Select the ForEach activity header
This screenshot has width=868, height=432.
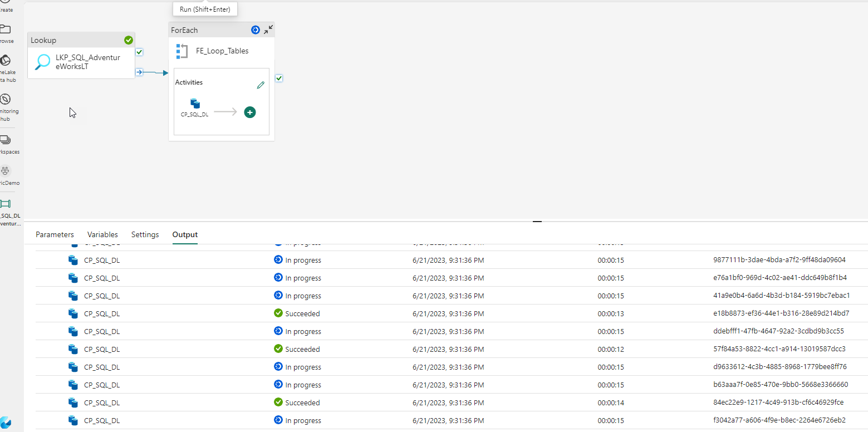coord(222,30)
